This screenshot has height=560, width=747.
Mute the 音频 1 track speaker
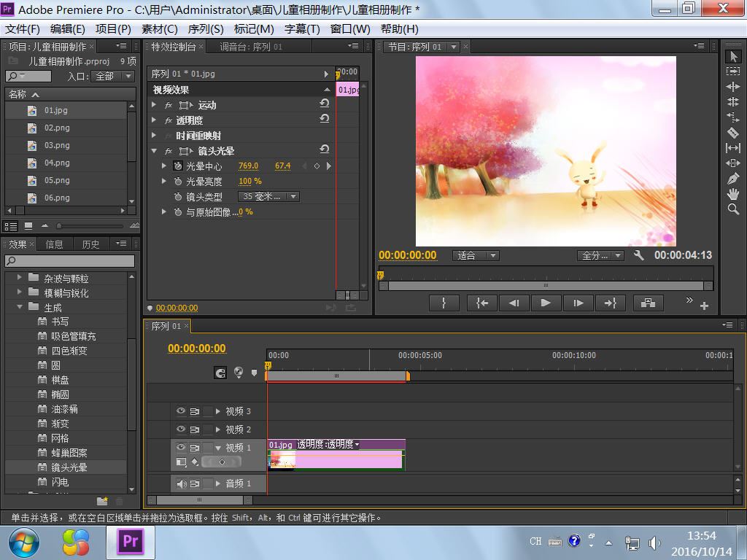click(x=181, y=484)
